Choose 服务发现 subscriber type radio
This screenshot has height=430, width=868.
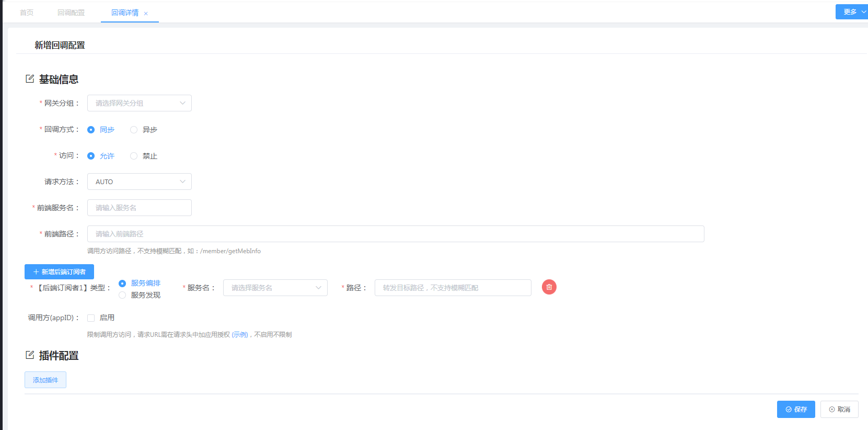[x=122, y=295]
